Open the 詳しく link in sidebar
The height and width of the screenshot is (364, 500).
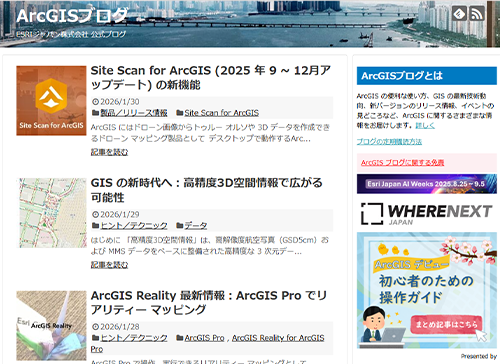coord(425,126)
